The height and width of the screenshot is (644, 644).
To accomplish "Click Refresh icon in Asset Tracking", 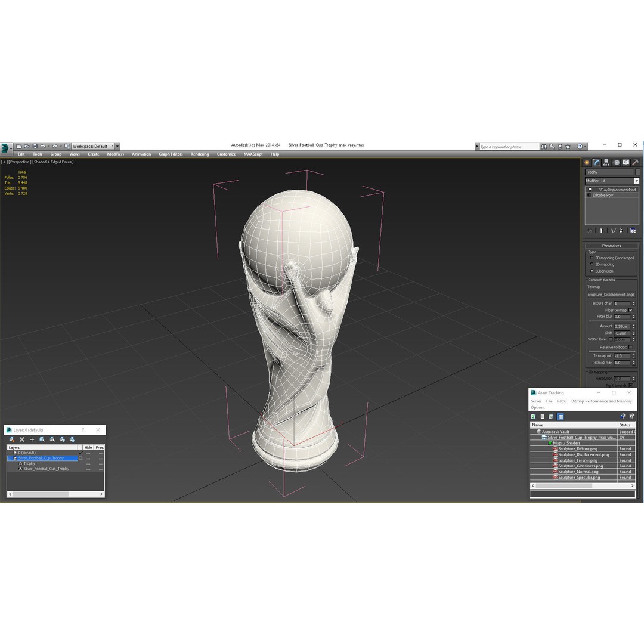I will (533, 416).
